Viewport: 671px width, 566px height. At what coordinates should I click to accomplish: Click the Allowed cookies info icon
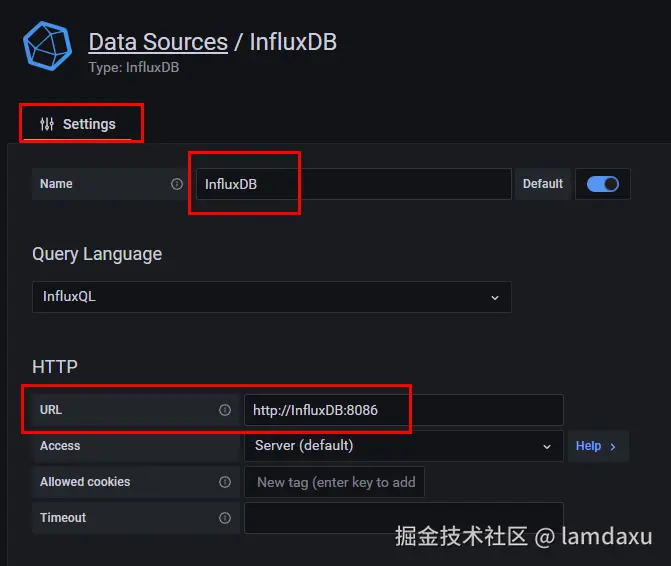click(x=225, y=482)
